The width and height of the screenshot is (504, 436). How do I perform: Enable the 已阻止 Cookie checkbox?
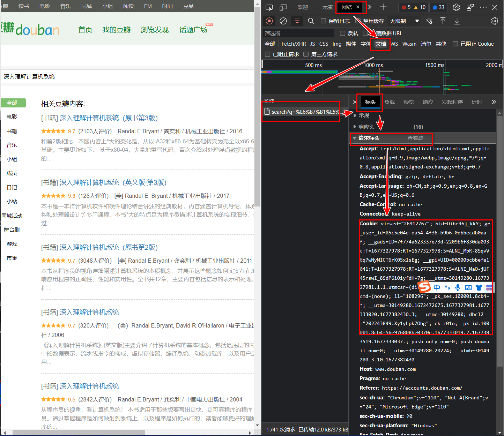click(455, 44)
